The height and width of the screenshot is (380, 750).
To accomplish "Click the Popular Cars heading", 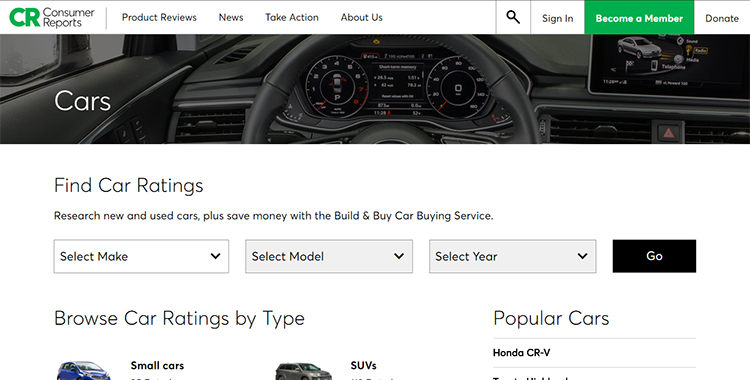I will 551,318.
